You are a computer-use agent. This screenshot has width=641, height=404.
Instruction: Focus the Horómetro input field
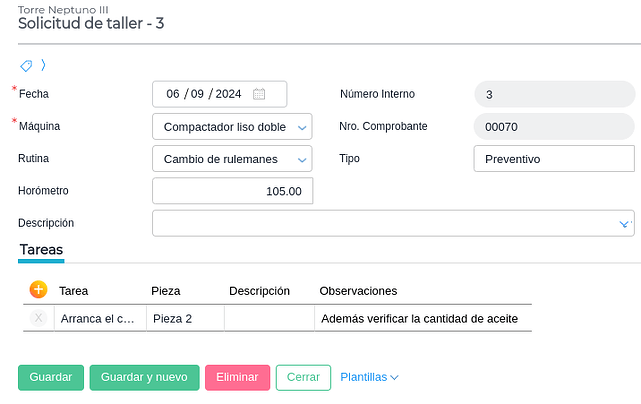click(232, 191)
